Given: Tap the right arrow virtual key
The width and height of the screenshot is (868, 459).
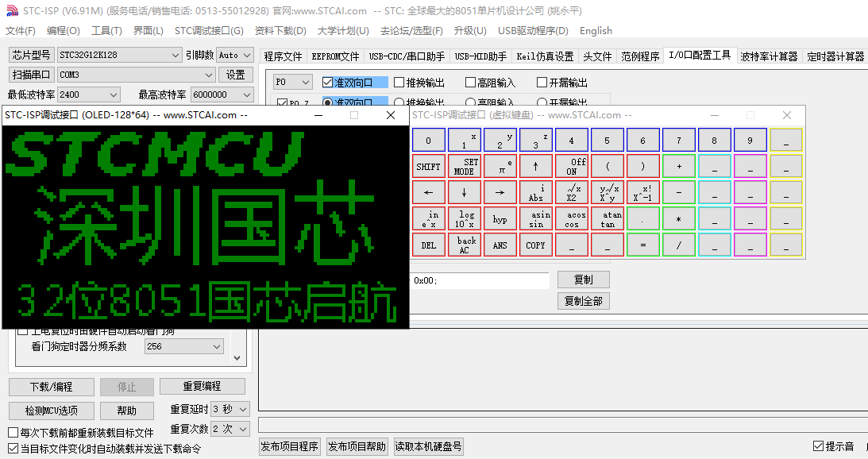Looking at the screenshot, I should point(500,192).
